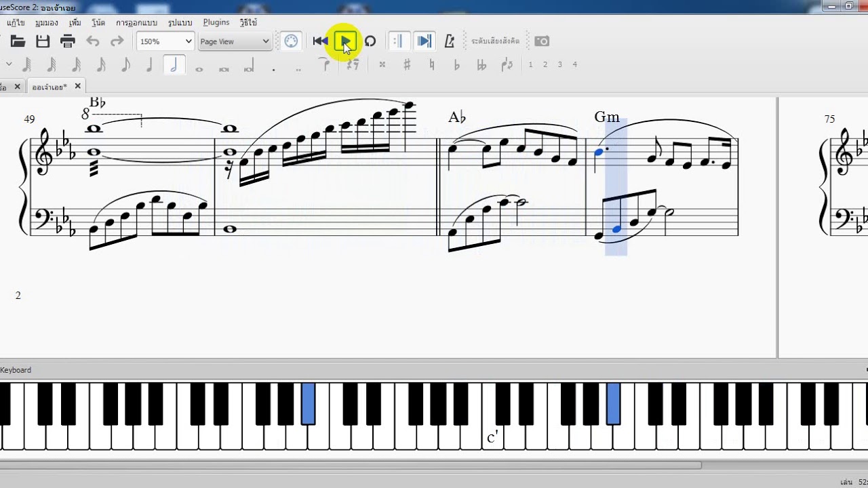Apply the double flat accidental
Image resolution: width=868 pixels, height=488 pixels.
pyautogui.click(x=481, y=65)
